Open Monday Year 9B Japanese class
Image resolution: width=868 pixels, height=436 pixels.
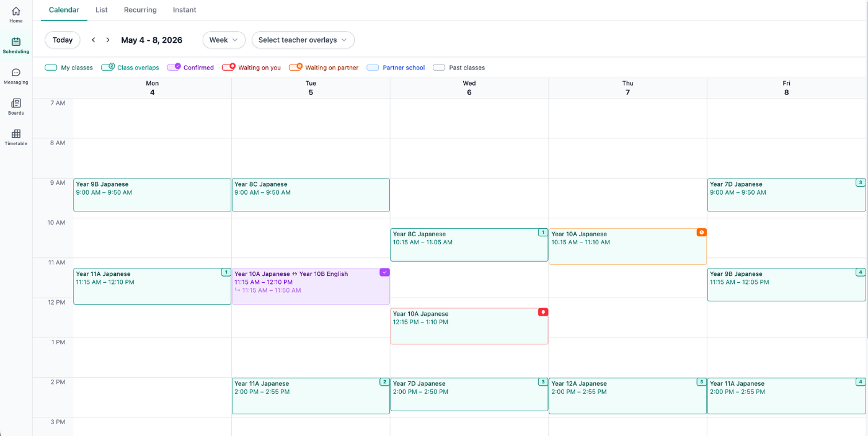point(152,195)
